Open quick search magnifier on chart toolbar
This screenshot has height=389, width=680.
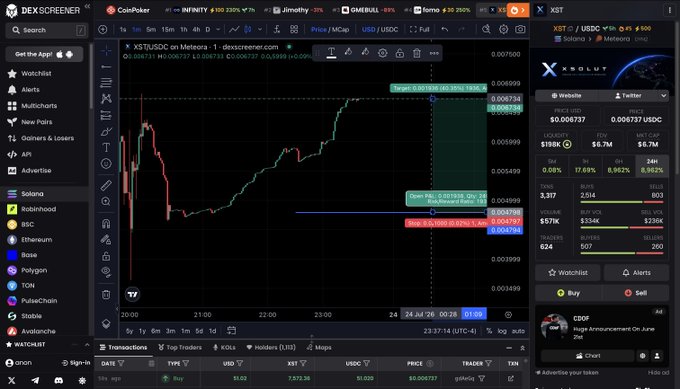coord(486,29)
